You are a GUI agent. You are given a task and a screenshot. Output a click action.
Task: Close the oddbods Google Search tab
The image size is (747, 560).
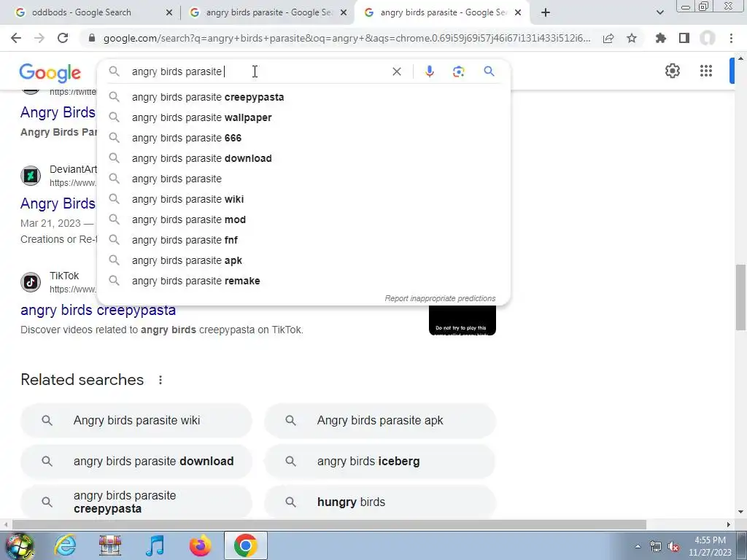pyautogui.click(x=169, y=13)
